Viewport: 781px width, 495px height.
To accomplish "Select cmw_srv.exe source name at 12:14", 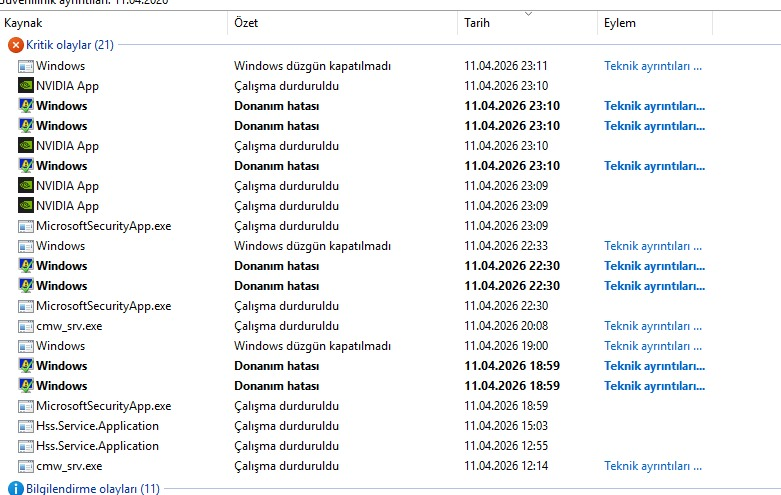I will coord(69,466).
